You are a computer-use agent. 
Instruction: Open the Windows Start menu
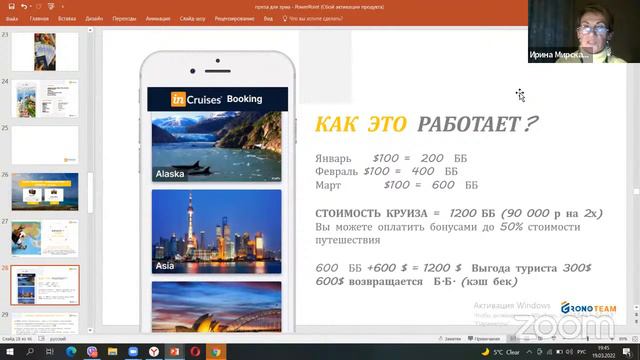(x=9, y=351)
